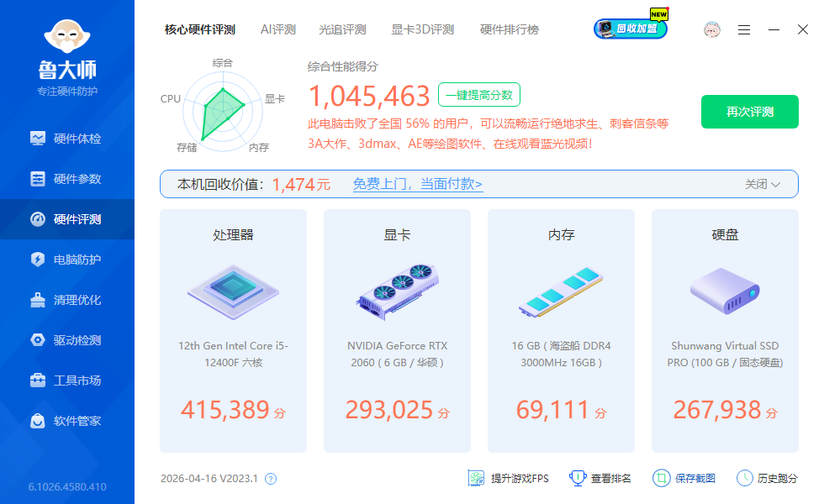824x504 pixels.
Task: Click 提升游戏FPS text link
Action: click(520, 478)
